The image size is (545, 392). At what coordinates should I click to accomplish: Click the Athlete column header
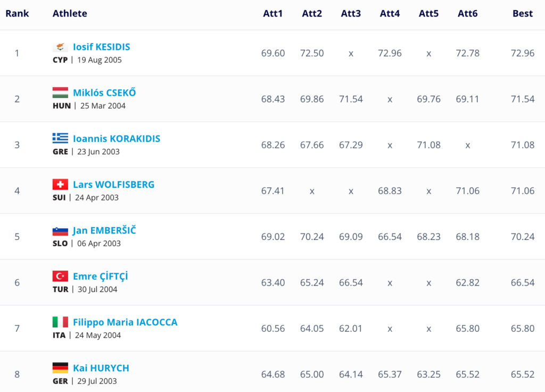tap(70, 13)
